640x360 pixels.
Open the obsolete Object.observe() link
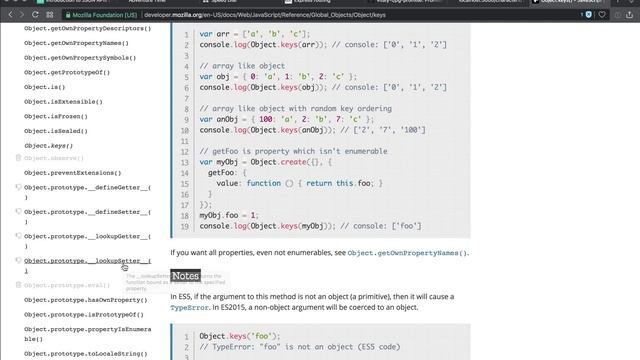[54, 158]
